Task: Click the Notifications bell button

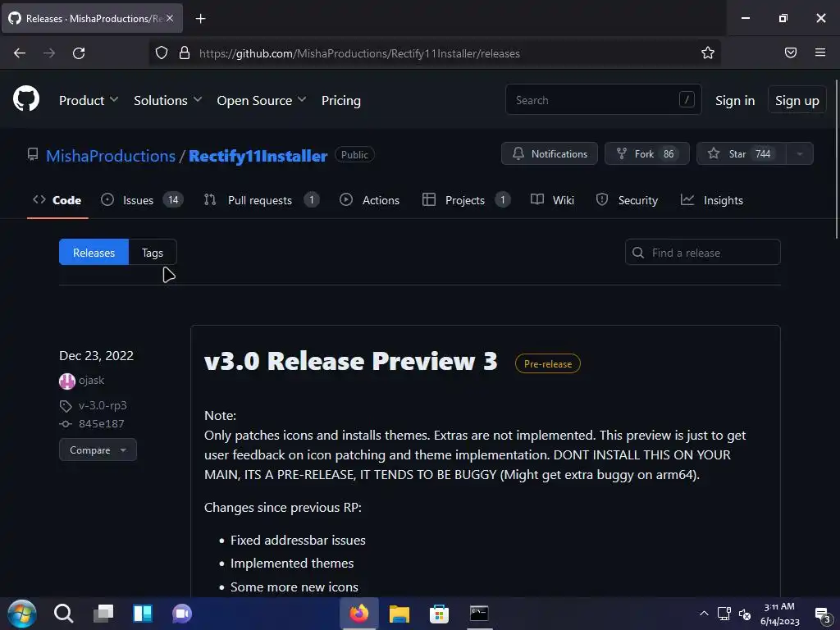Action: coord(549,153)
